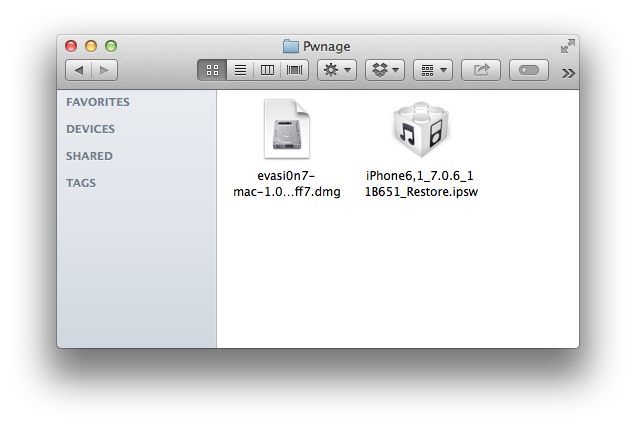
Task: Switch to icon view
Action: point(212,70)
